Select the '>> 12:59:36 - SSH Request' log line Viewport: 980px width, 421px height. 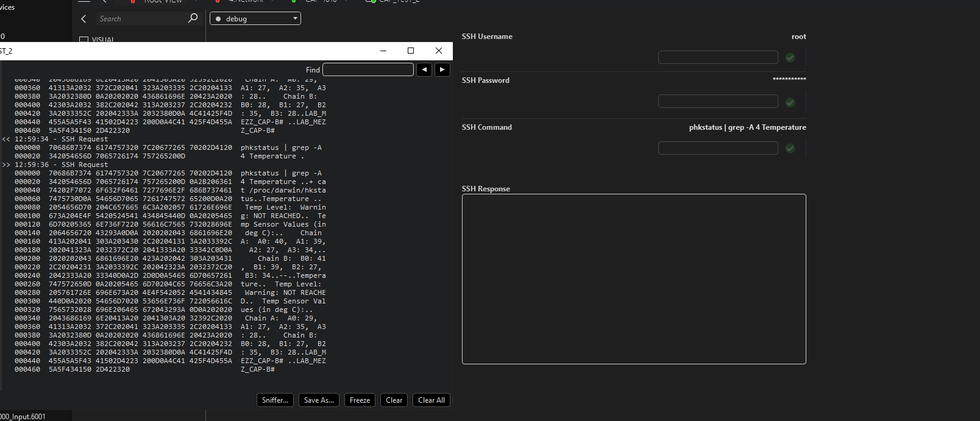[x=55, y=165]
